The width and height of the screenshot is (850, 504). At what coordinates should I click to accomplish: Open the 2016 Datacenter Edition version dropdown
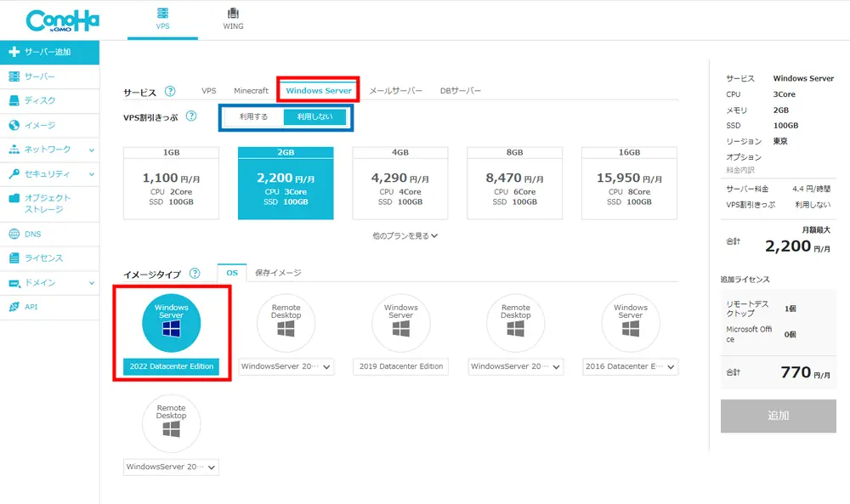[631, 367]
